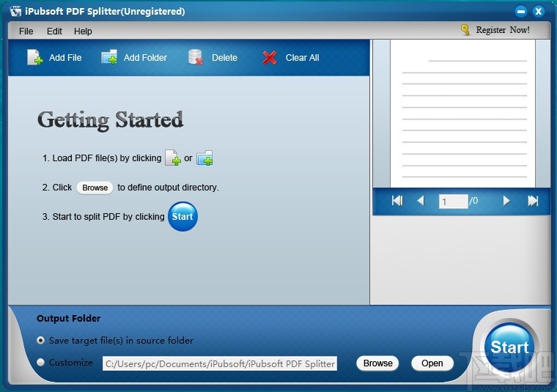Click the add file icon in step 1
Viewport: 557px width, 392px height.
(173, 158)
